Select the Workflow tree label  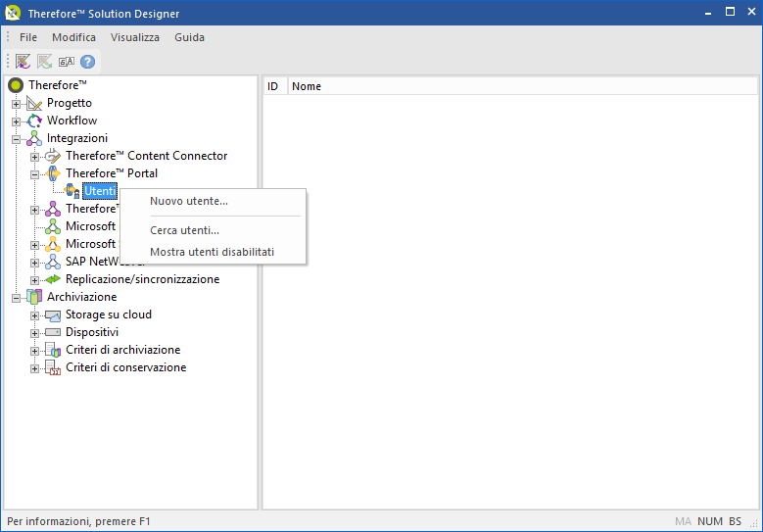(x=72, y=121)
